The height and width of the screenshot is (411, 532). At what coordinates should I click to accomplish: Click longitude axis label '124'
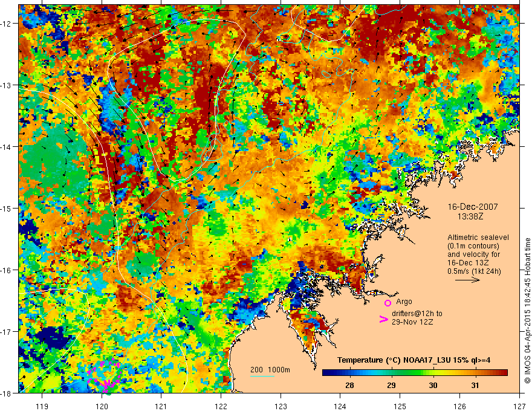click(340, 406)
